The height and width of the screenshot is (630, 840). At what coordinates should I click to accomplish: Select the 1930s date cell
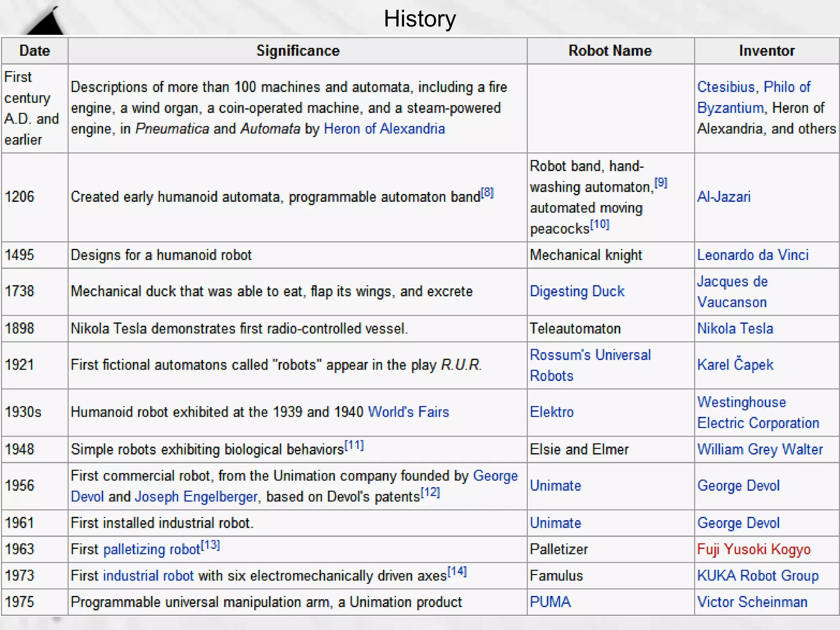tap(35, 412)
